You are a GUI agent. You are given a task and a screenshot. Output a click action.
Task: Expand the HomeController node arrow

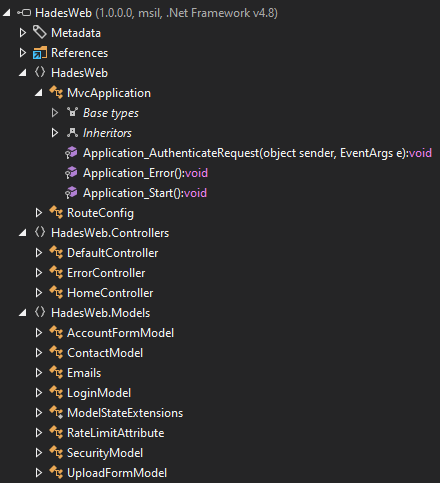[x=39, y=293]
